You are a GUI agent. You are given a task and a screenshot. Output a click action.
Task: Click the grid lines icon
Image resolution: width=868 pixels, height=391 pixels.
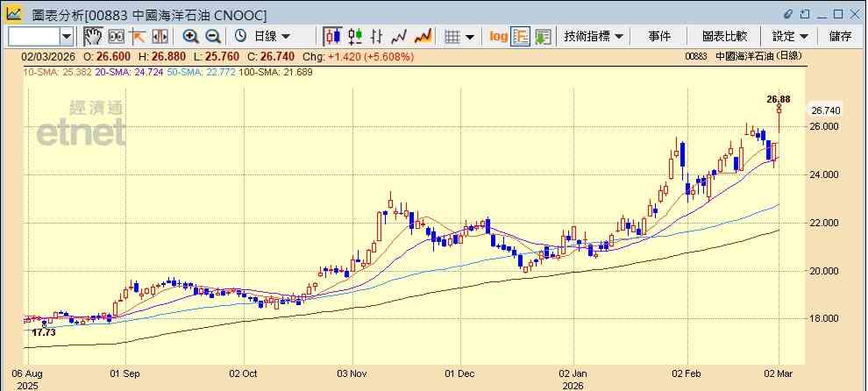coord(452,37)
